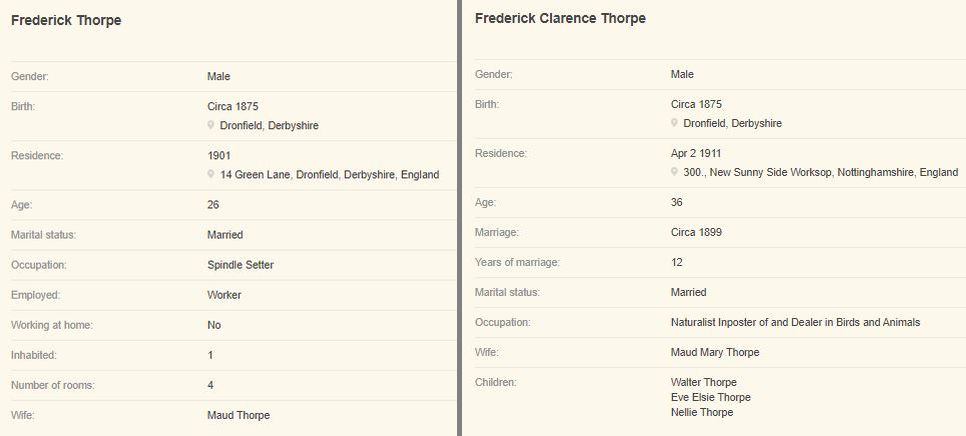Screen dimensions: 966x436
Task: Click the Naturalist Inposter occupation text
Action: pyautogui.click(x=795, y=322)
